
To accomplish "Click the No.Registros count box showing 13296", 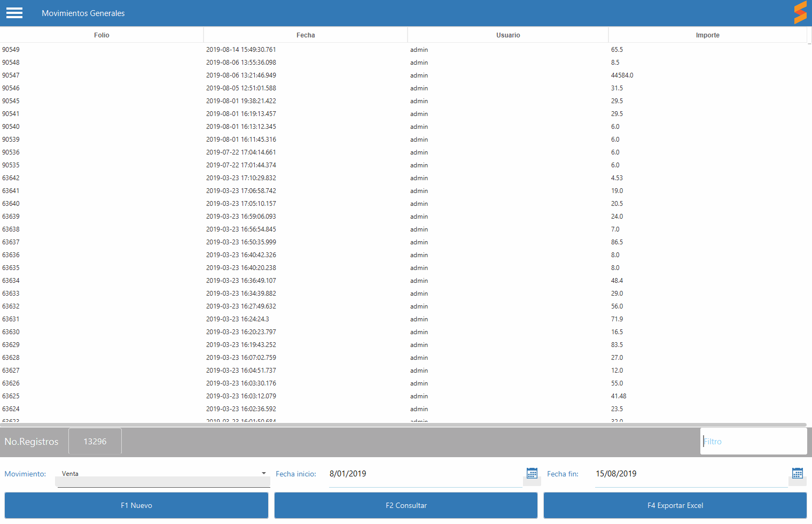I will click(x=95, y=442).
